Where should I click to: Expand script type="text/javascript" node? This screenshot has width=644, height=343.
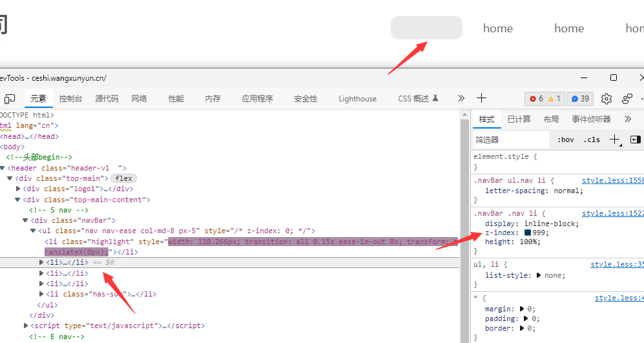coord(26,326)
